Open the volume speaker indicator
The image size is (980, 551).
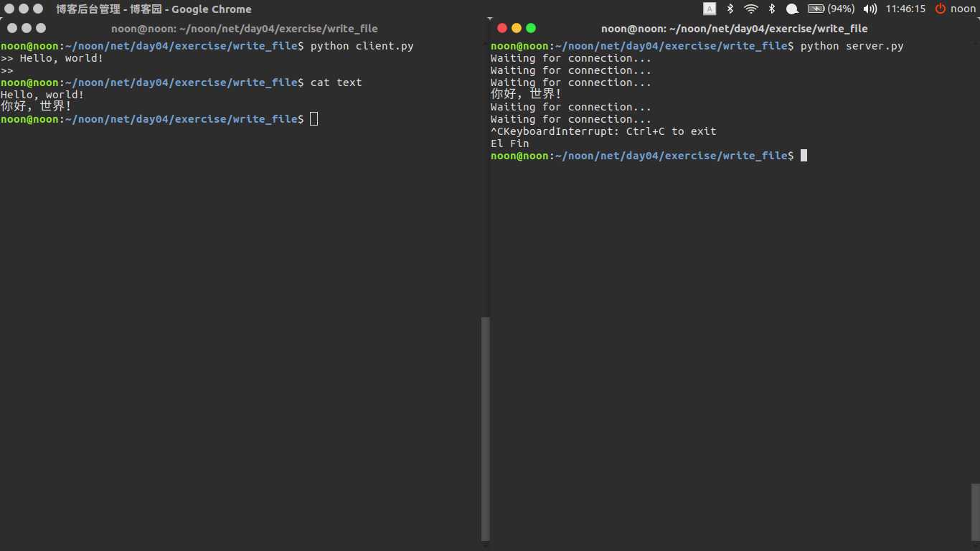click(870, 9)
